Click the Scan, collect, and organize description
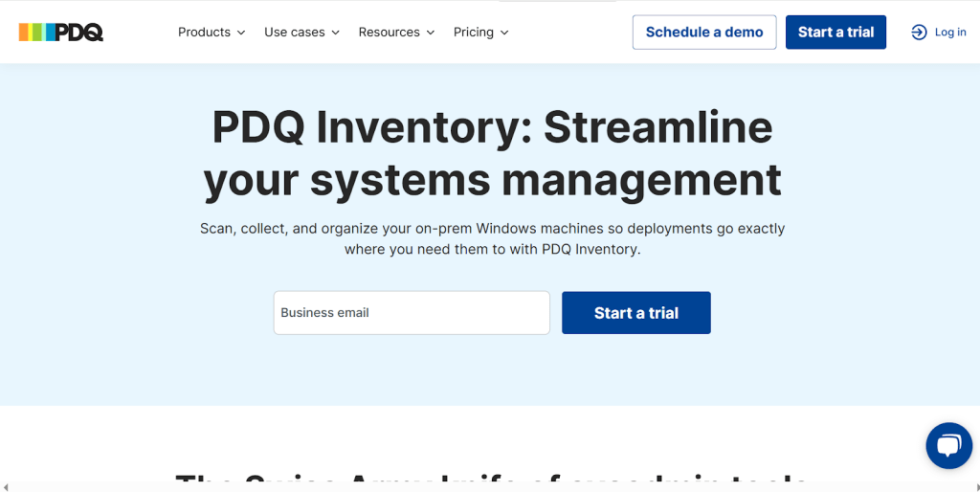This screenshot has height=492, width=980. click(x=492, y=239)
